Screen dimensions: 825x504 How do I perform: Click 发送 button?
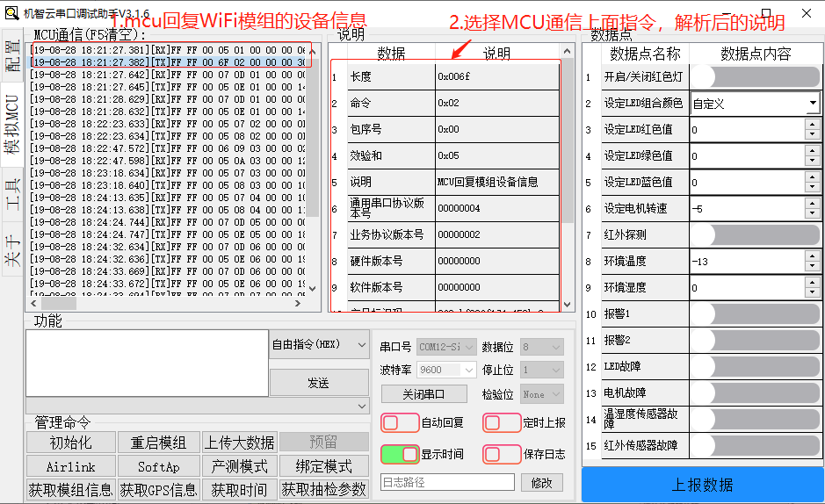click(319, 383)
